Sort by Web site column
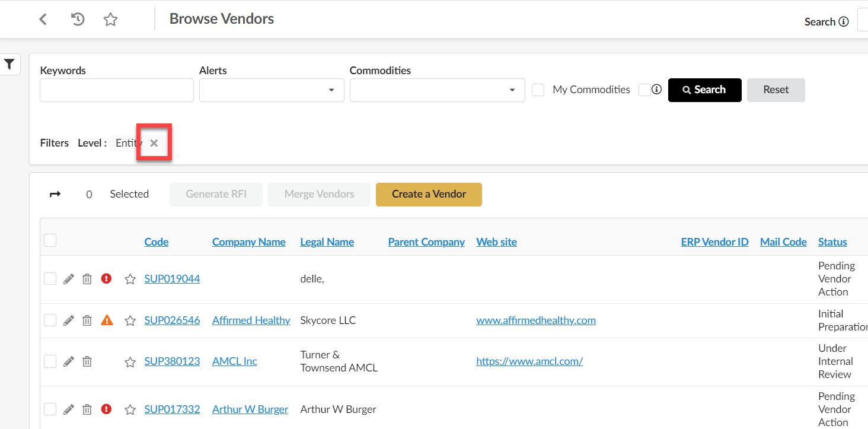This screenshot has width=868, height=429. pos(497,242)
